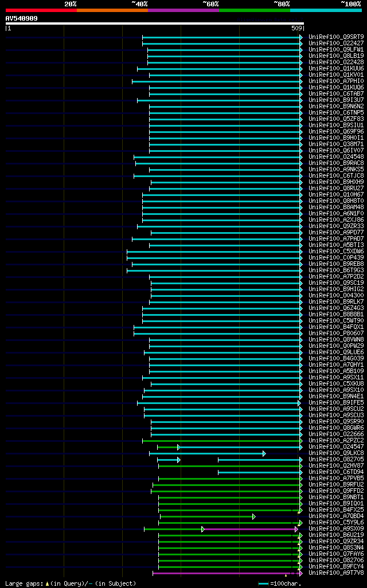Image resolution: width=367 pixels, height=588 pixels.
Task: Open hit UniRef100_Q9LFW1
Action: click(336, 50)
